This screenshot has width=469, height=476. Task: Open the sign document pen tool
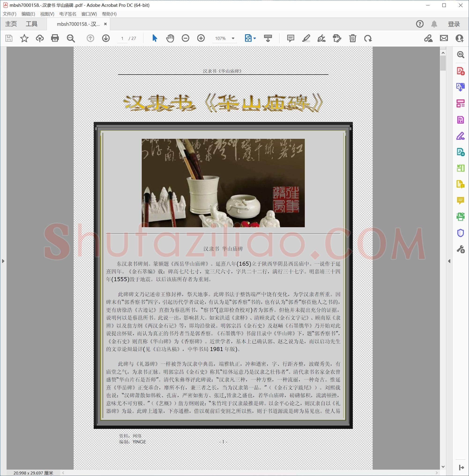pyautogui.click(x=321, y=38)
